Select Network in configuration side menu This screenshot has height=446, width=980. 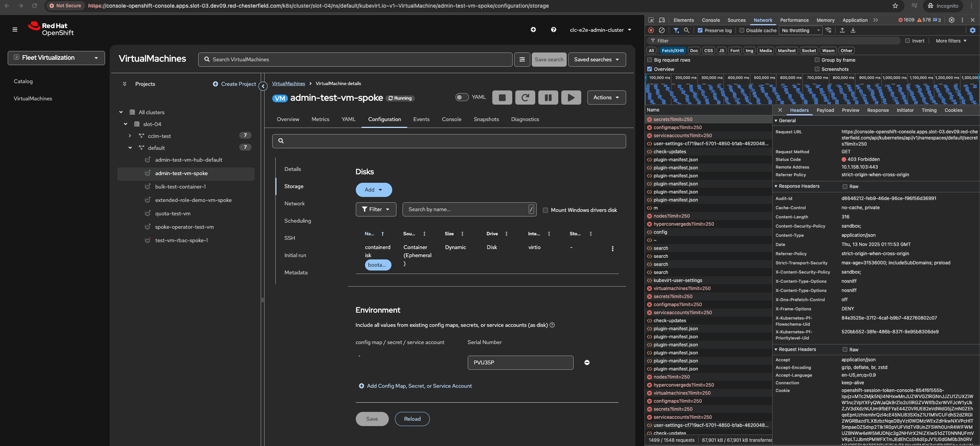(294, 203)
